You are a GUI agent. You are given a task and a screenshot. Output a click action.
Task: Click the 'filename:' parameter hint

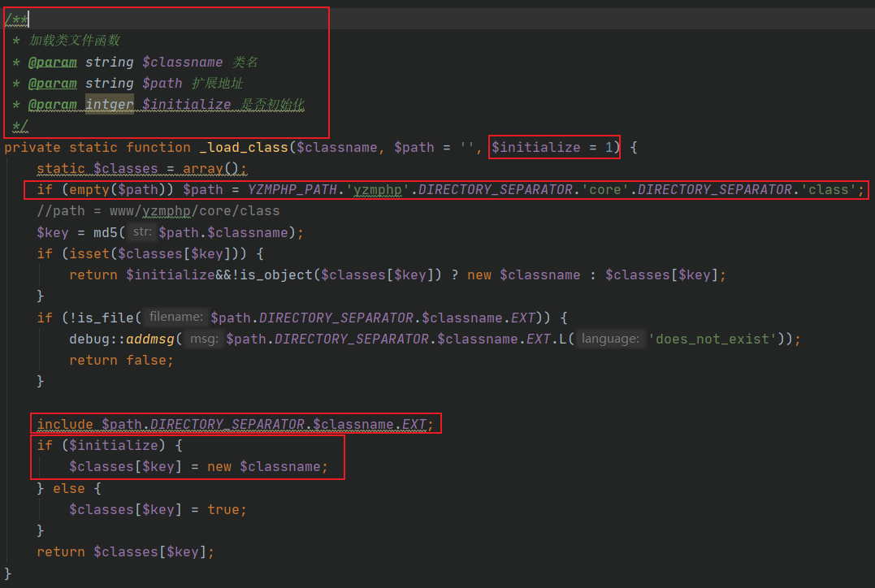(175, 317)
